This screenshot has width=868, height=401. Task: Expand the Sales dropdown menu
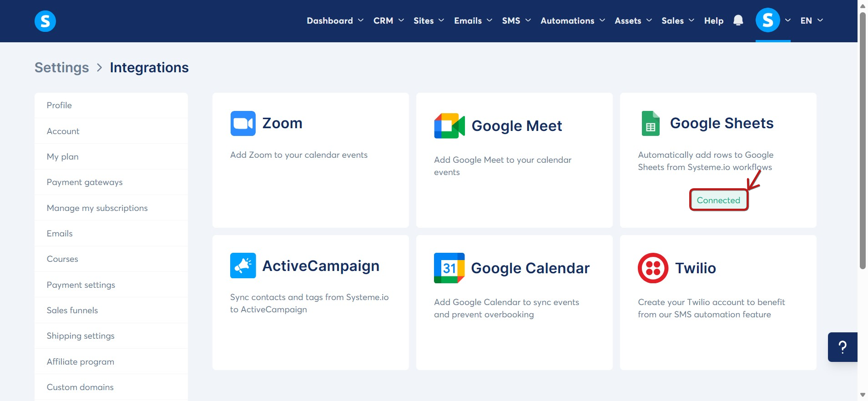coord(678,20)
